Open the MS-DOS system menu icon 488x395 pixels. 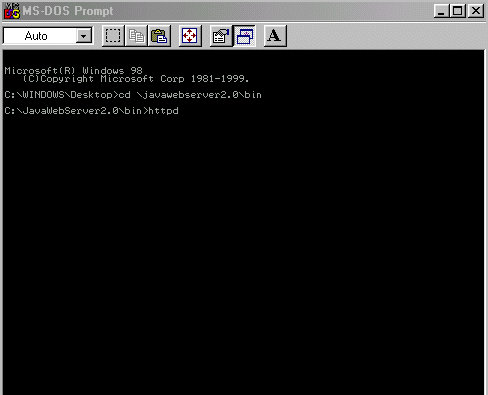[x=12, y=11]
